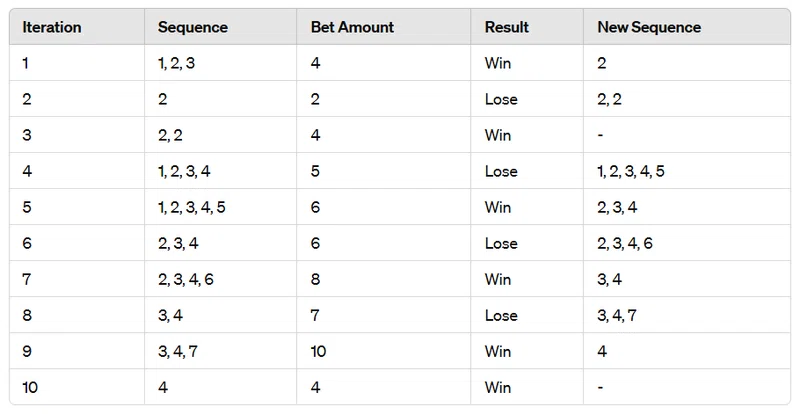The width and height of the screenshot is (800, 414).
Task: Select the Result cell in iteration 2 row
Action: point(502,99)
